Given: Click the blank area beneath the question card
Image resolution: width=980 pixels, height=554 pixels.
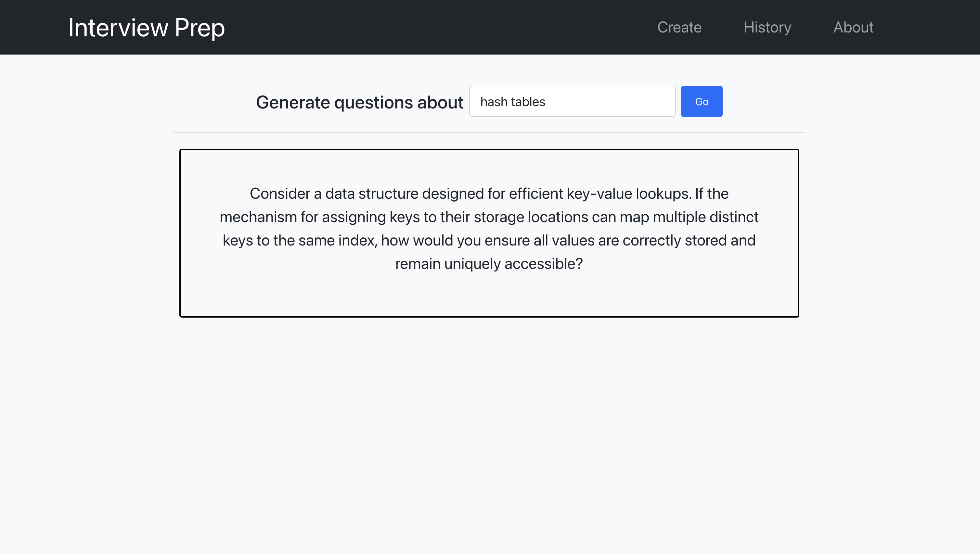Looking at the screenshot, I should pos(489,419).
